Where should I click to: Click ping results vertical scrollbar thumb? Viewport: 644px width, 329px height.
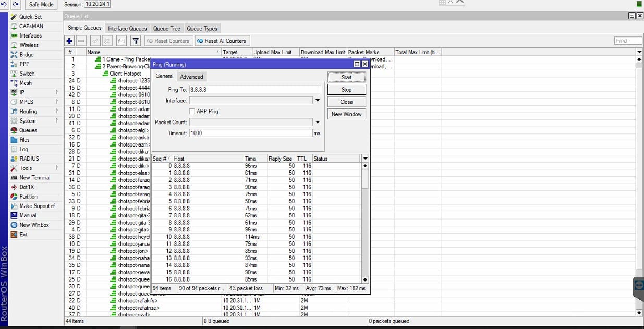click(365, 179)
